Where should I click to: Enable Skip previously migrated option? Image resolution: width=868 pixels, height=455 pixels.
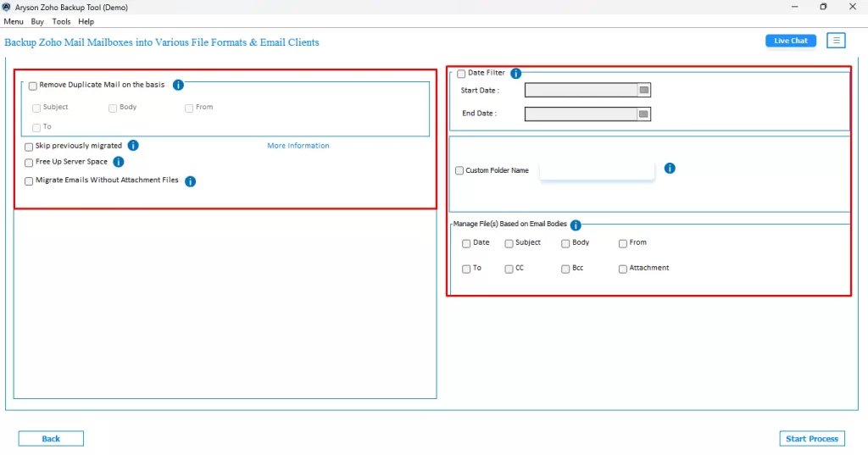29,147
